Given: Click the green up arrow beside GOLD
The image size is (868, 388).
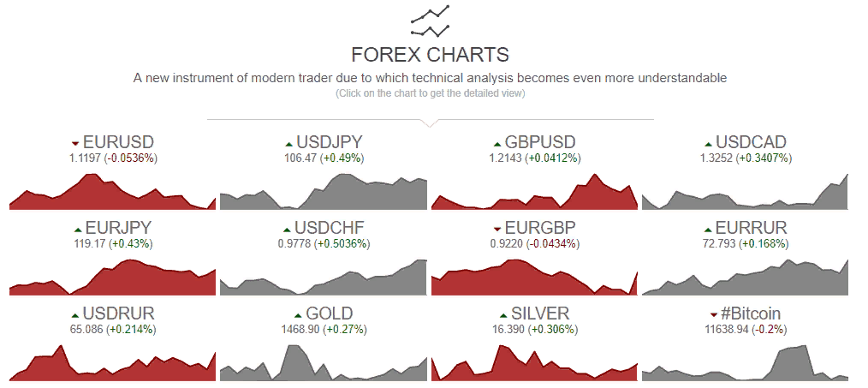Looking at the screenshot, I should coord(298,315).
